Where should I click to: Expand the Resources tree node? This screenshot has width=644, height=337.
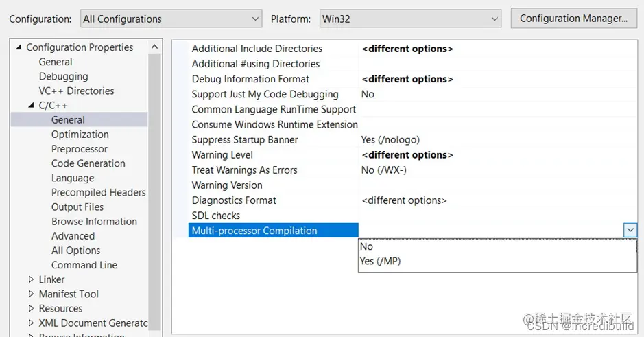click(x=31, y=308)
